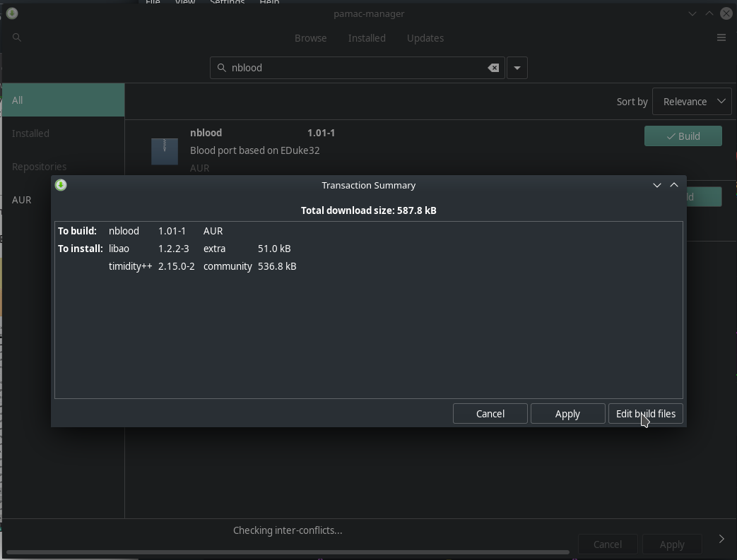Click Edit build files button
Viewport: 737px width, 560px height.
(x=646, y=414)
